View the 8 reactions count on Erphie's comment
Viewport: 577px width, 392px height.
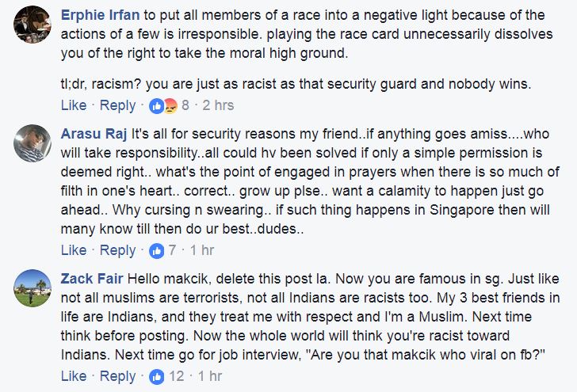185,105
